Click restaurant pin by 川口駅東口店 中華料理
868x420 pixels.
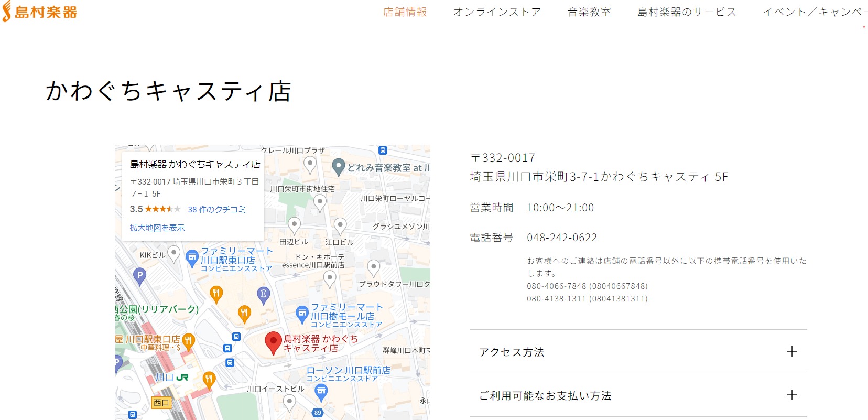pyautogui.click(x=188, y=342)
